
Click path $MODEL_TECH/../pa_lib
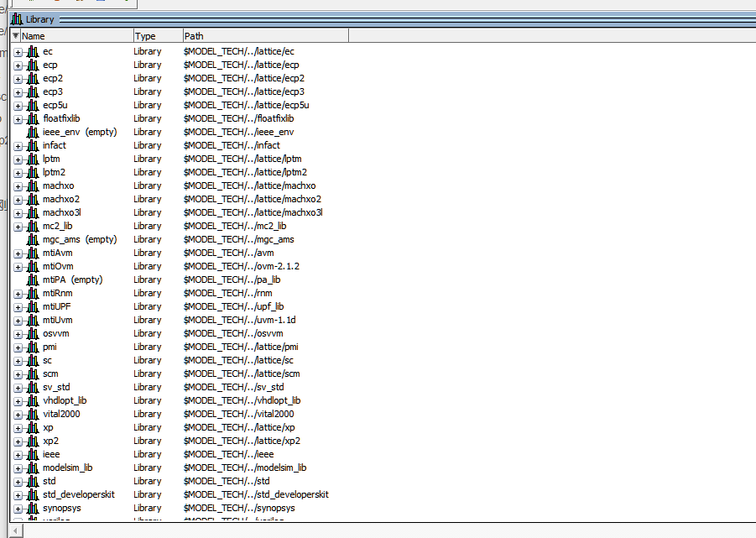[x=232, y=279]
